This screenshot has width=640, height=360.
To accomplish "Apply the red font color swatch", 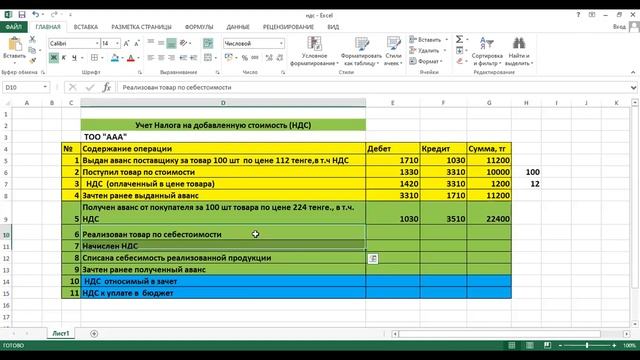I will 131,58.
